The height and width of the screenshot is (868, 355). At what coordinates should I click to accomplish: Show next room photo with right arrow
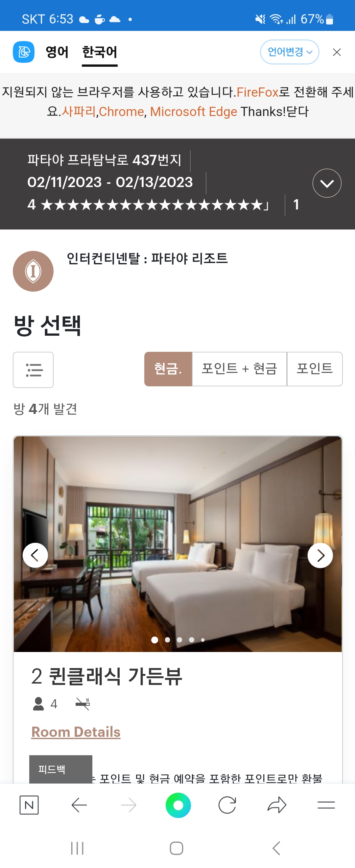coord(320,555)
